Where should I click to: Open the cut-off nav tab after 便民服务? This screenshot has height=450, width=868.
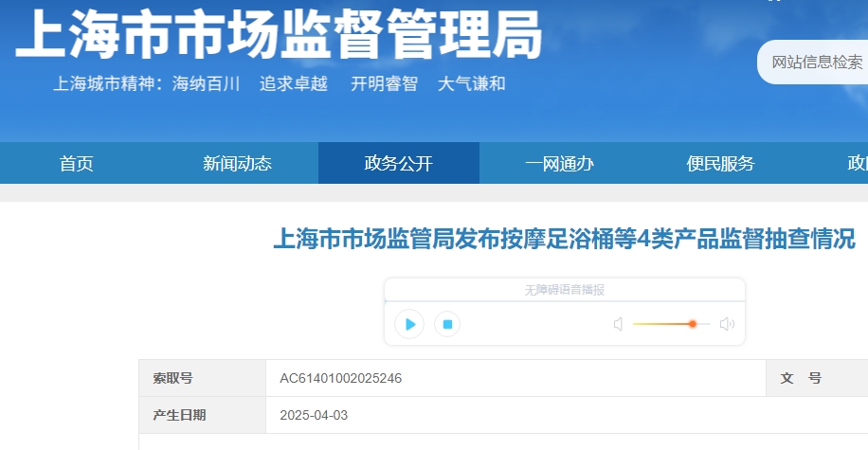click(857, 163)
